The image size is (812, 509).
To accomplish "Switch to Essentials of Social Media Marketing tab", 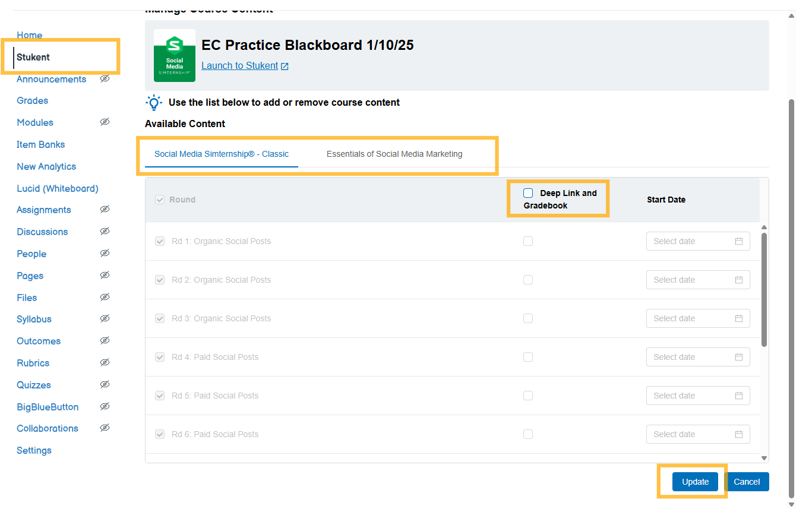I will (x=394, y=154).
